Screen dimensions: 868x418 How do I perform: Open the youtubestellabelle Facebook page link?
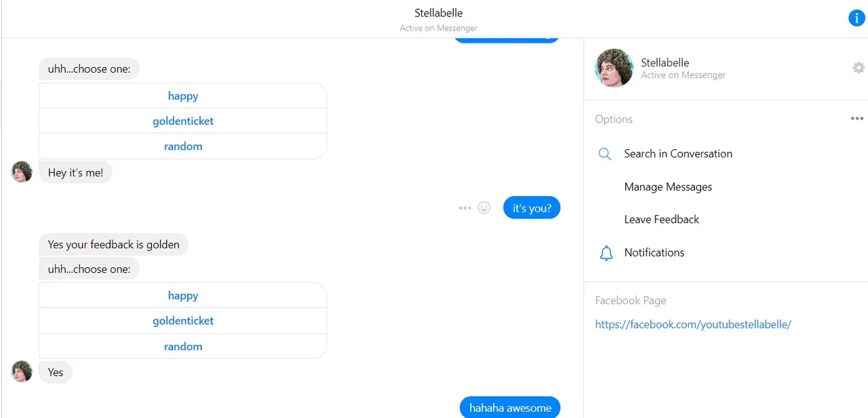click(x=693, y=324)
